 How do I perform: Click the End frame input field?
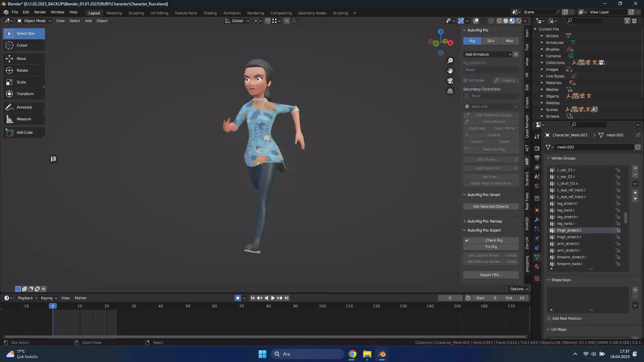click(515, 298)
